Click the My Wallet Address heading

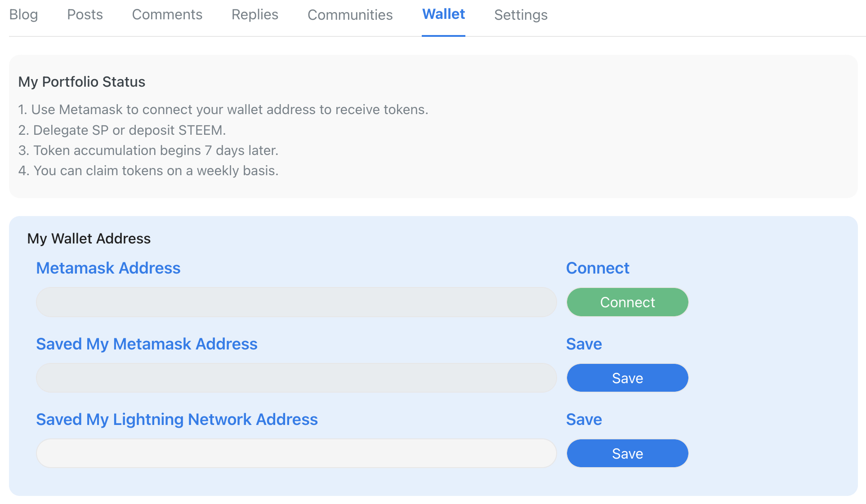click(89, 239)
